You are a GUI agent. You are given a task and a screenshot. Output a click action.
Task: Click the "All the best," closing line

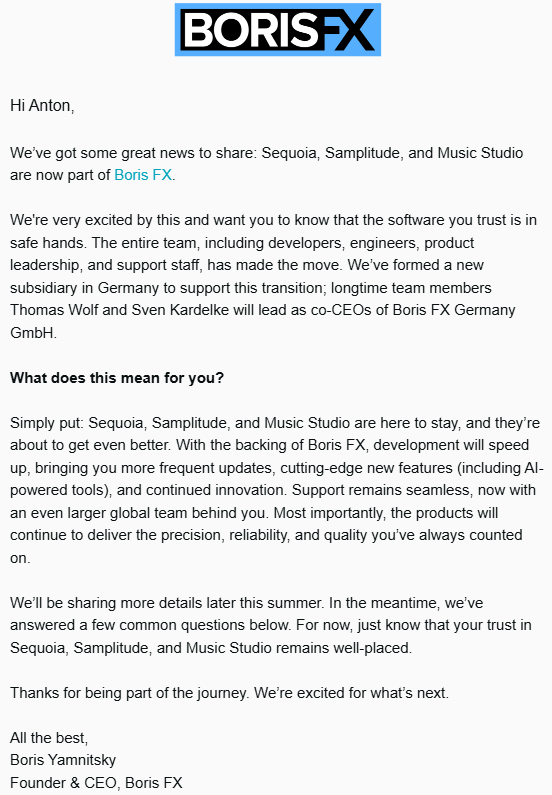(49, 737)
